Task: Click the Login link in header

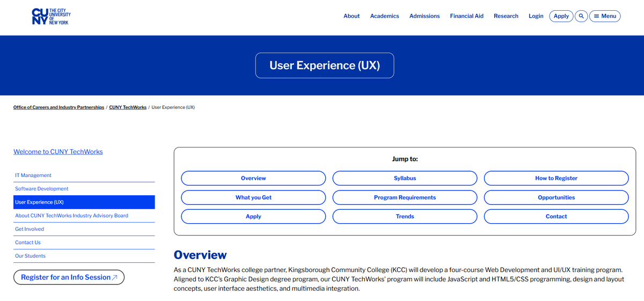Action: pyautogui.click(x=536, y=16)
